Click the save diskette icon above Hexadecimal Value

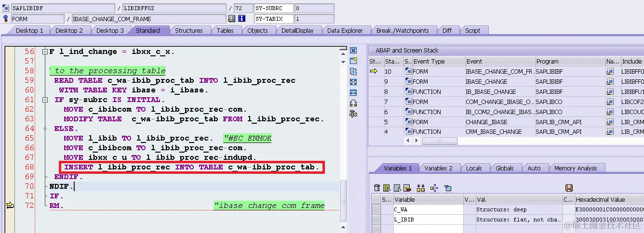(569, 188)
